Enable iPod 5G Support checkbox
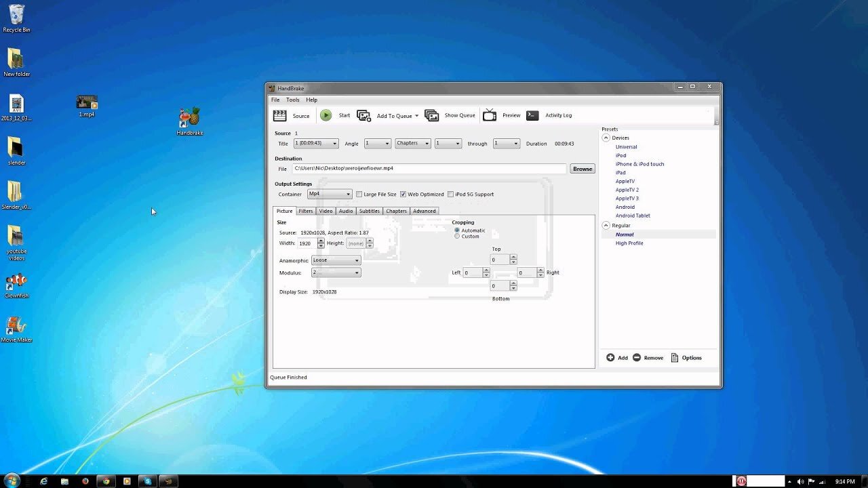 pyautogui.click(x=450, y=195)
